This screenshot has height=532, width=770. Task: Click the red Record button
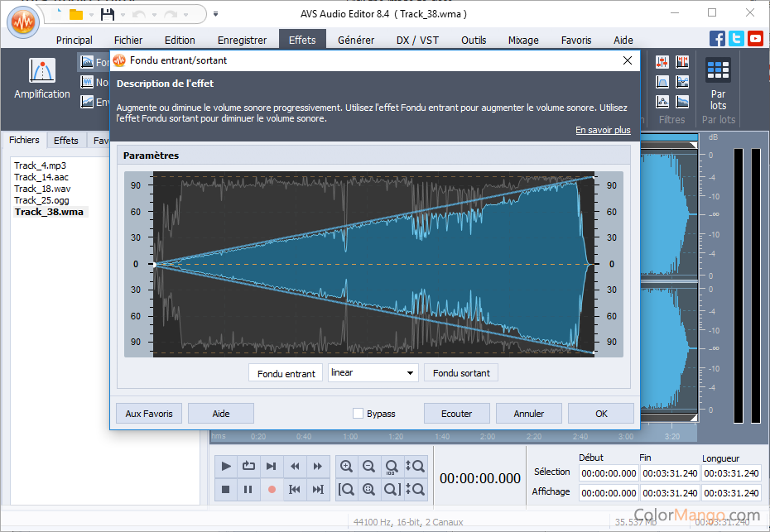pyautogui.click(x=271, y=490)
